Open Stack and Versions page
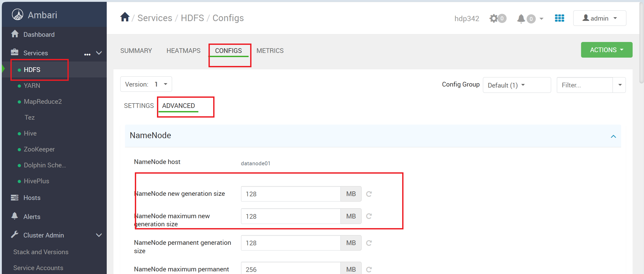The height and width of the screenshot is (274, 644). point(41,252)
